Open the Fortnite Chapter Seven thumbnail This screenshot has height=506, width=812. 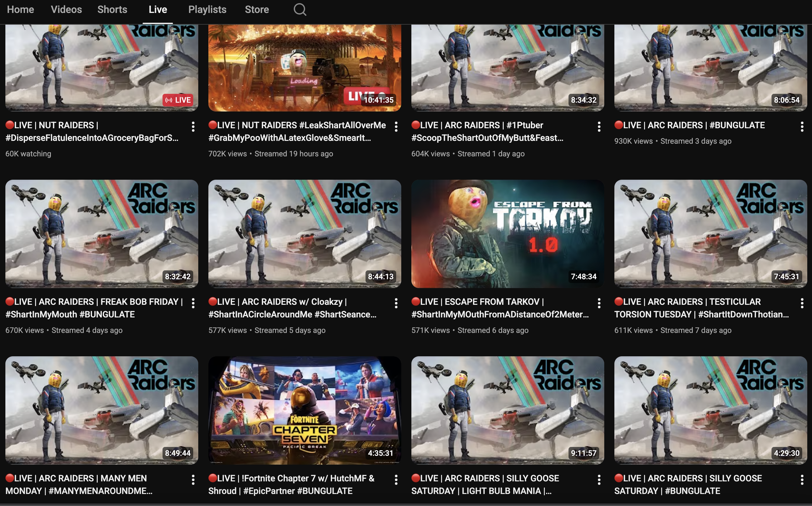coord(304,410)
